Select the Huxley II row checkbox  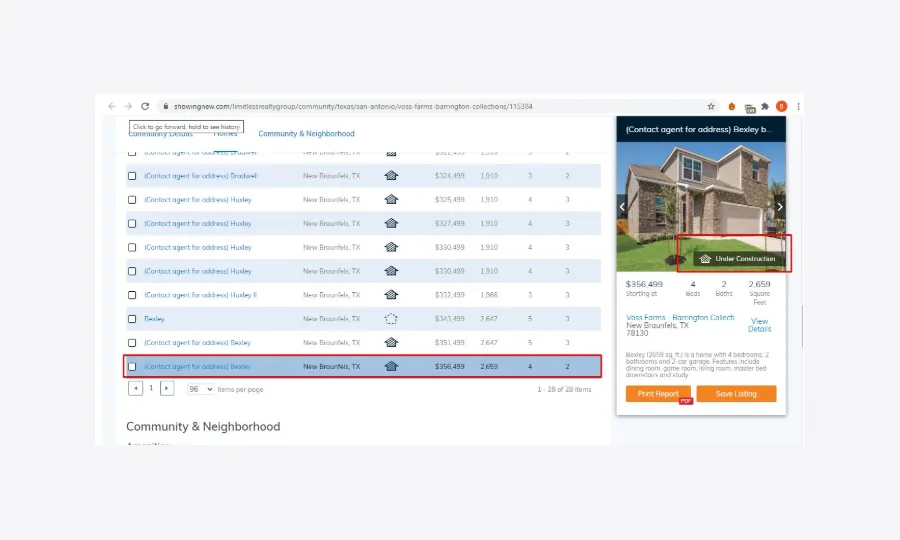(132, 295)
